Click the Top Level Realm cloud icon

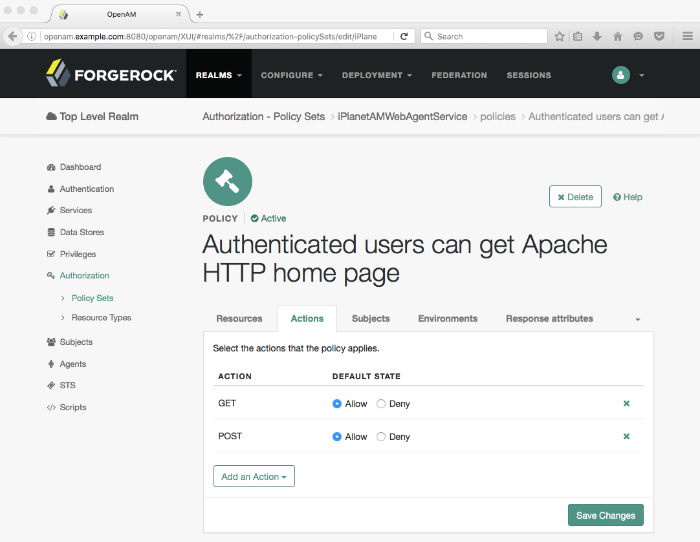click(51, 116)
